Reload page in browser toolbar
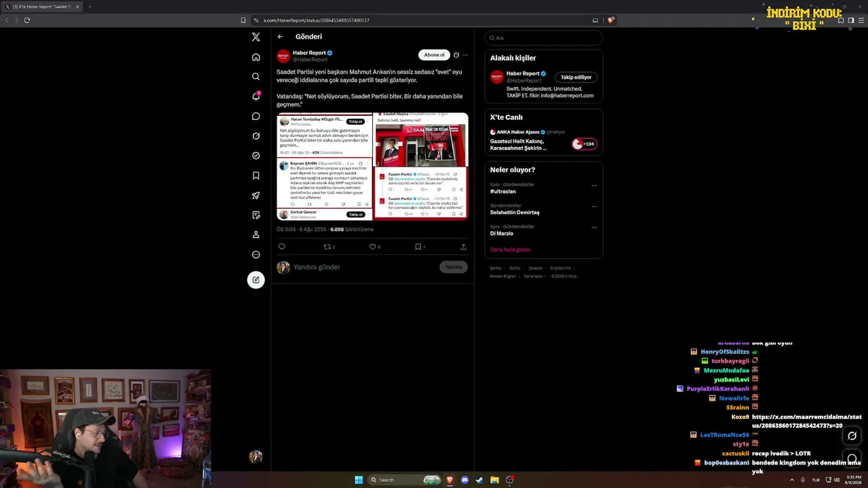This screenshot has height=488, width=868. coord(27,20)
